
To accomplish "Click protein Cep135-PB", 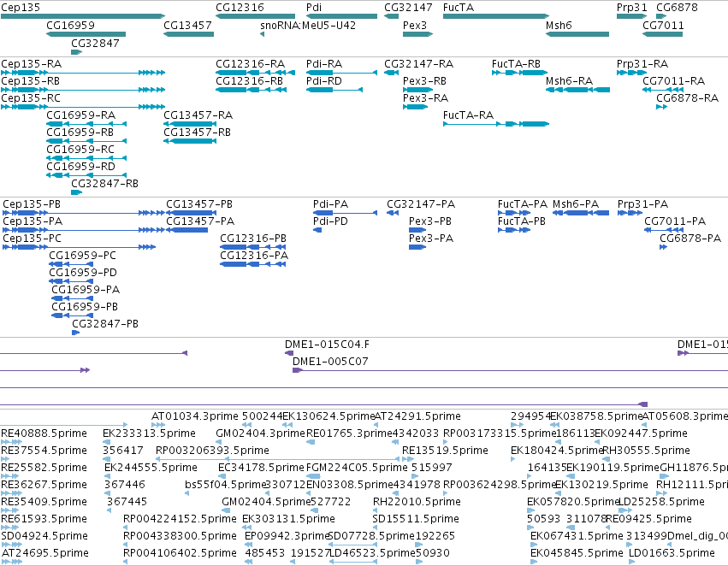I will click(32, 204).
